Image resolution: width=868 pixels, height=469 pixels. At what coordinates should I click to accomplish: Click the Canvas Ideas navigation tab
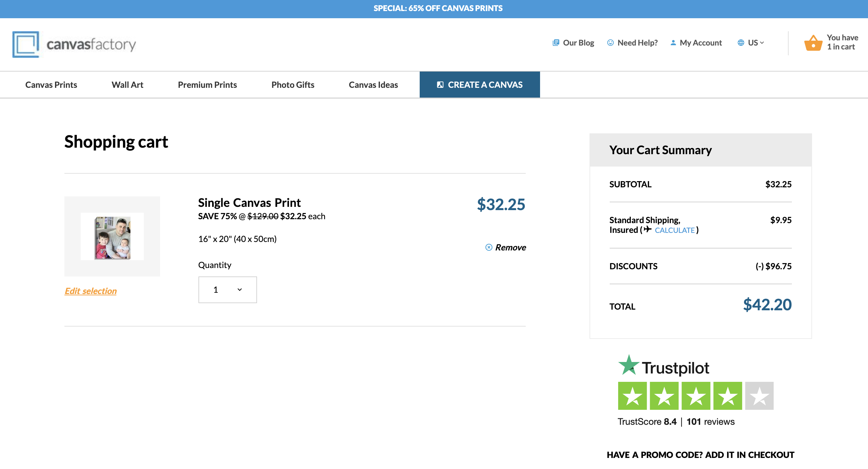(x=373, y=84)
